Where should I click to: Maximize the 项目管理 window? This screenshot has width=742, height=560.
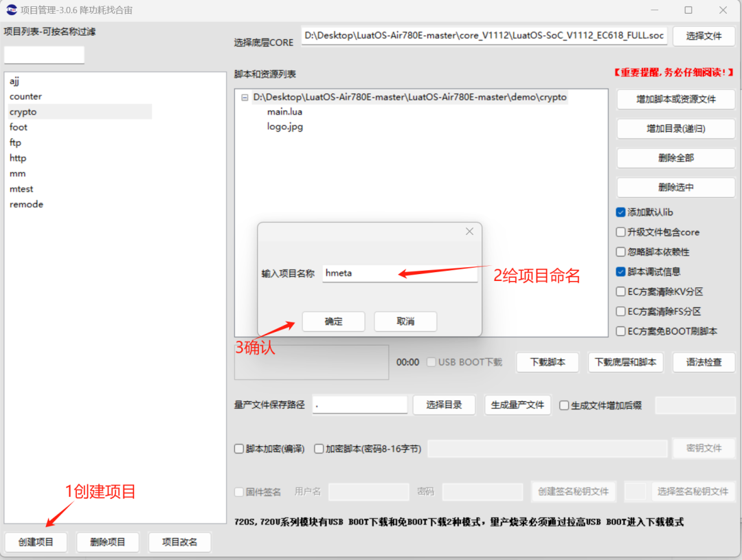[x=688, y=10]
